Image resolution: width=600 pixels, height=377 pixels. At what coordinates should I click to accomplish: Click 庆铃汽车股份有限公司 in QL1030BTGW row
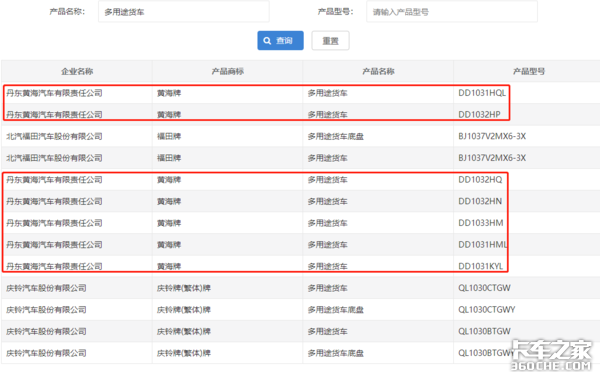click(x=46, y=331)
